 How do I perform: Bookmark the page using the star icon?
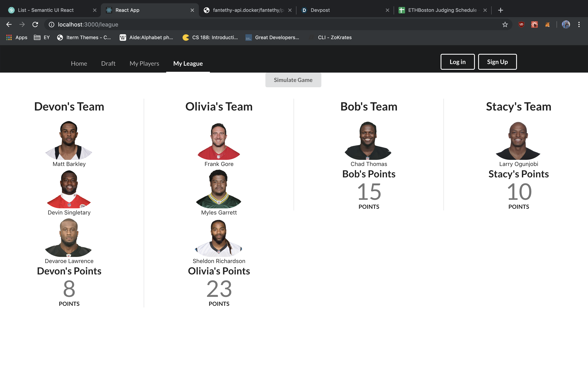pyautogui.click(x=505, y=24)
